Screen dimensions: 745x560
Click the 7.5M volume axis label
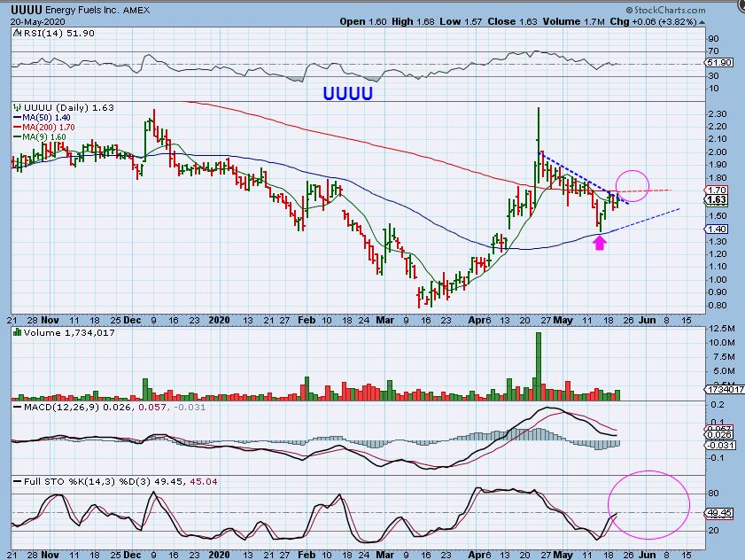point(724,357)
